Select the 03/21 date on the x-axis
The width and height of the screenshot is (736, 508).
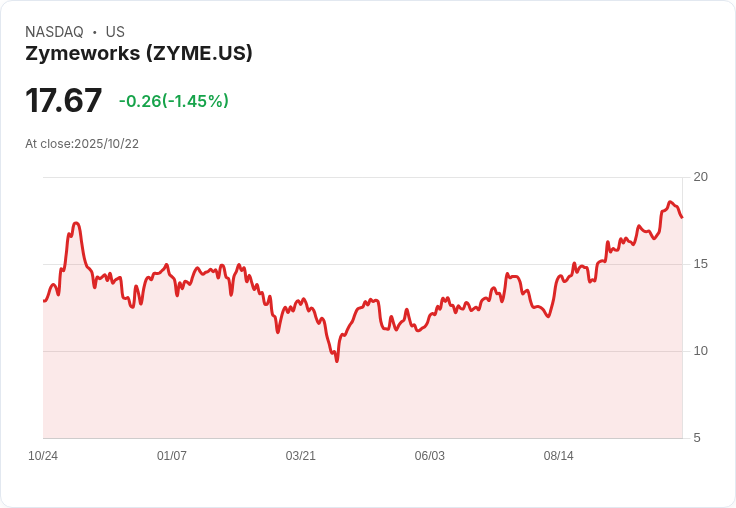click(x=301, y=456)
